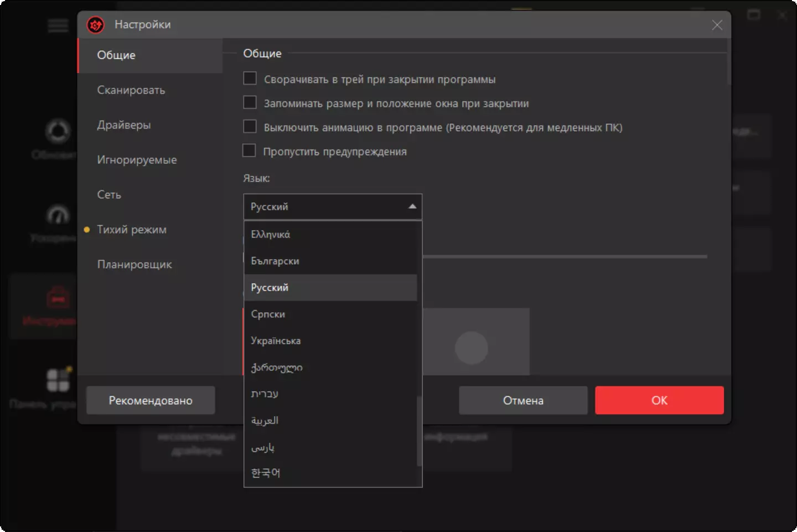Image resolution: width=797 pixels, height=532 pixels.
Task: Select Български from the language list
Action: click(x=275, y=261)
